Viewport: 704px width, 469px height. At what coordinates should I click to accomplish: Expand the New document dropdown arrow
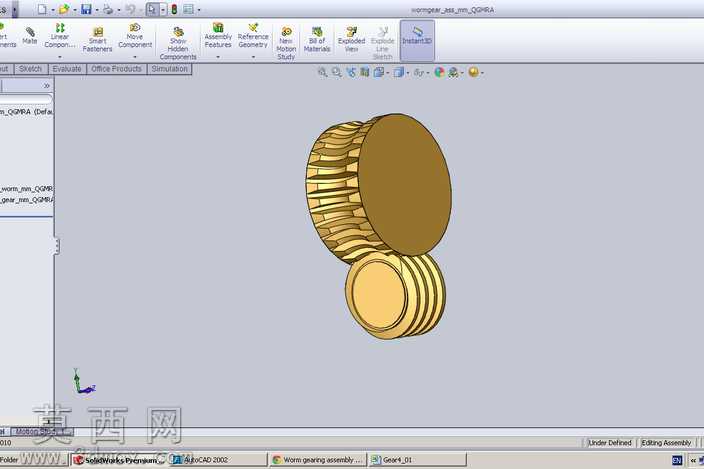(x=53, y=10)
